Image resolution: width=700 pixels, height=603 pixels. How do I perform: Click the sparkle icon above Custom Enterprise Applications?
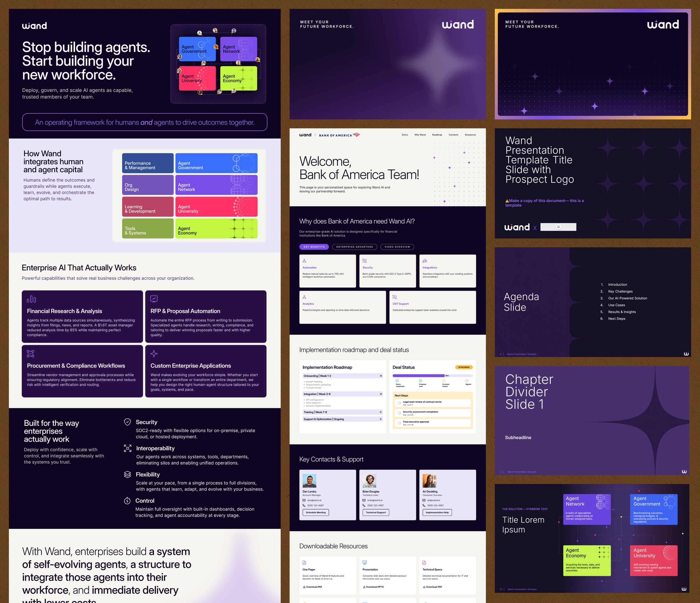[154, 354]
